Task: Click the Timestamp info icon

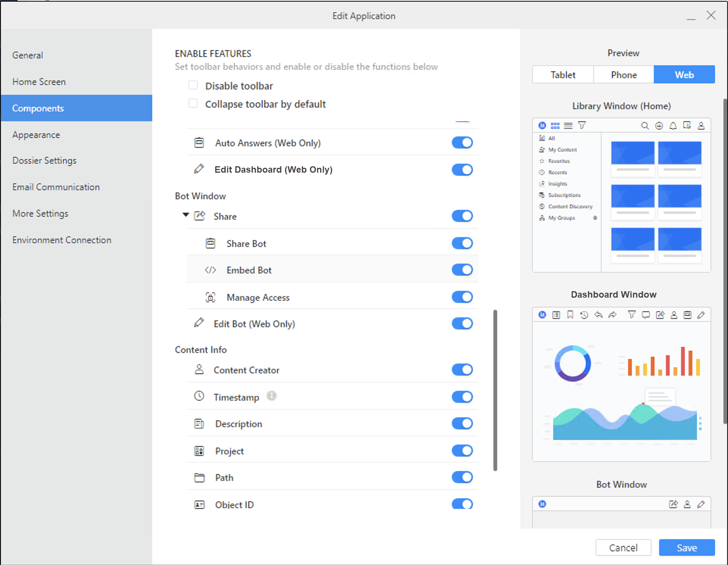Action: point(271,396)
